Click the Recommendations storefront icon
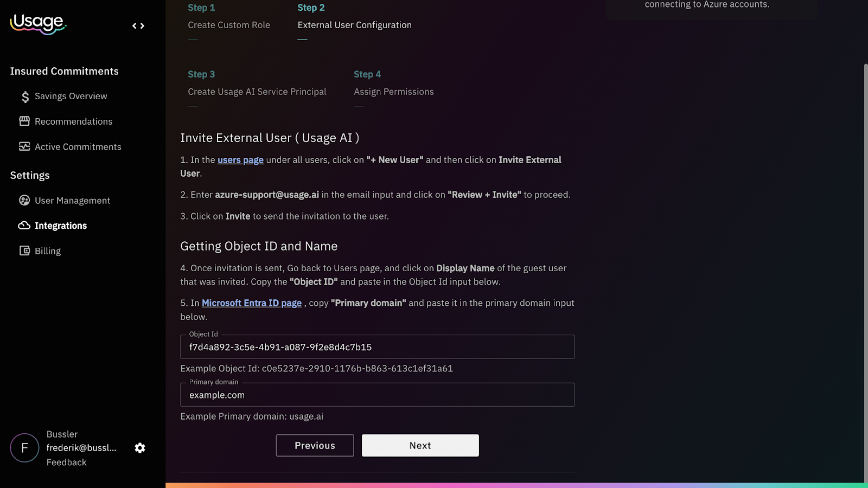This screenshot has width=868, height=488. point(24,121)
